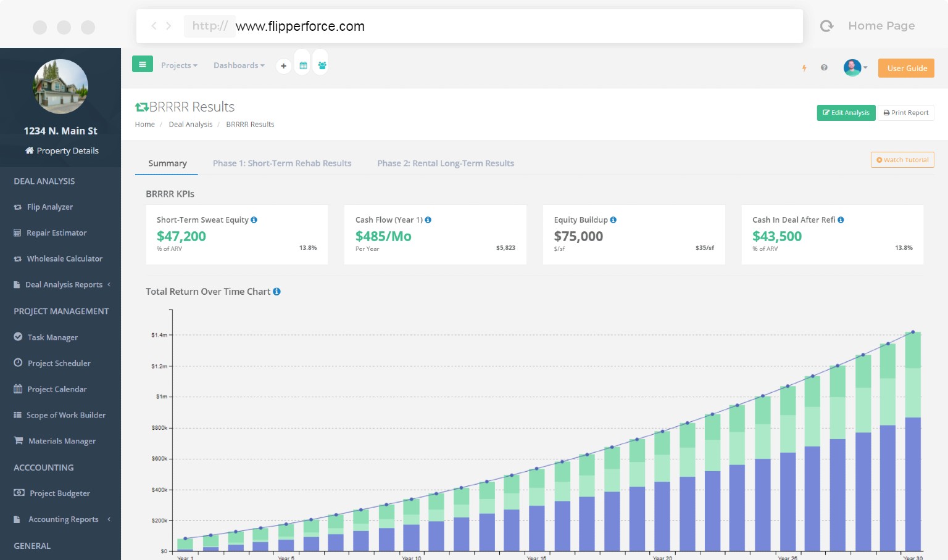Open the Repair Estimator
948x560 pixels.
point(57,233)
